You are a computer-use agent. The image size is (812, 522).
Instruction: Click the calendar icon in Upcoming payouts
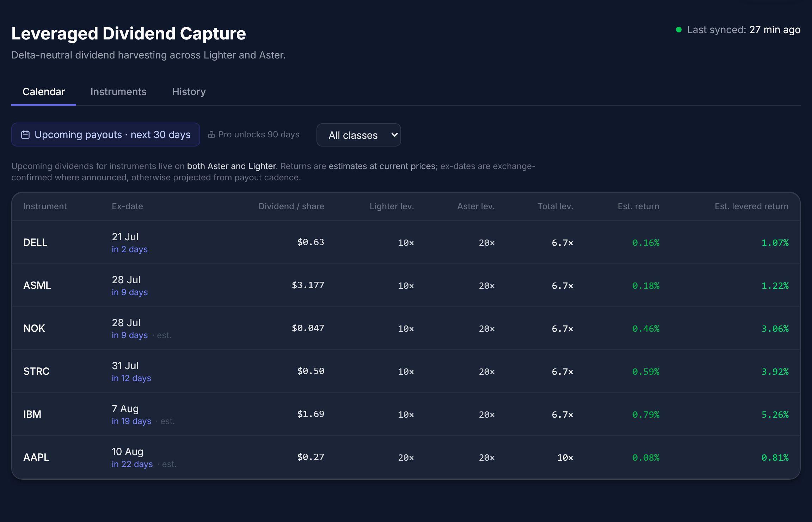click(x=25, y=135)
